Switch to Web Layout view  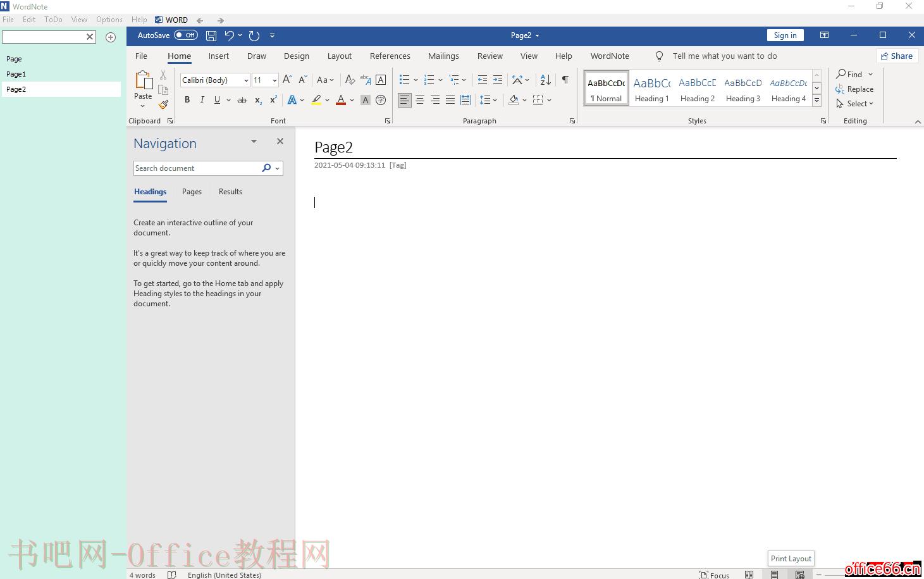800,575
